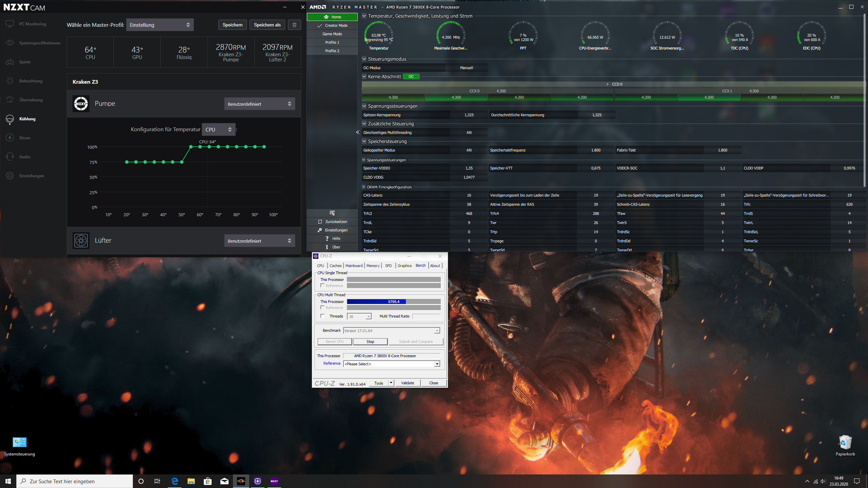Open NZXT CAM from the taskbar
868x488 pixels.
coord(274,481)
